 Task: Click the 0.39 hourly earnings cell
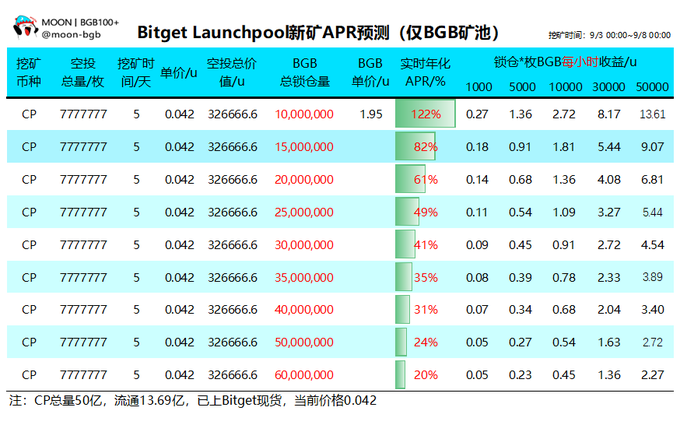[520, 277]
